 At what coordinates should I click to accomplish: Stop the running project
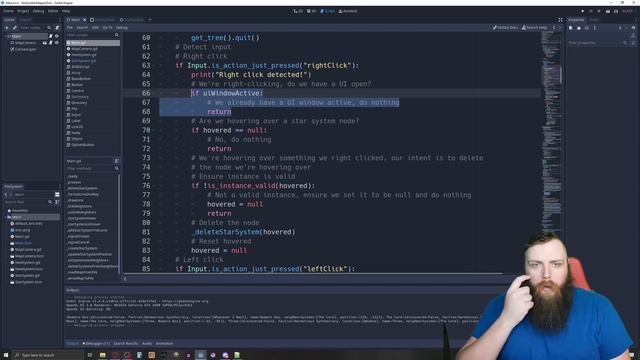click(x=599, y=11)
